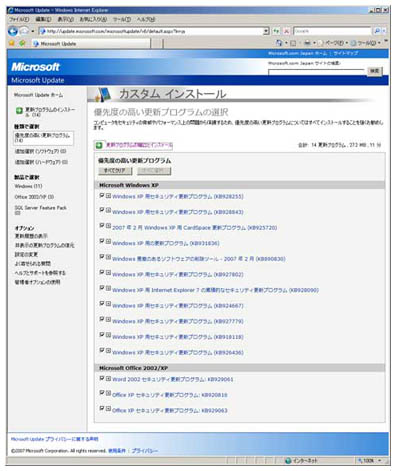
Task: Toggle the CardSpace update KB925720 checkbox
Action: pyautogui.click(x=102, y=225)
